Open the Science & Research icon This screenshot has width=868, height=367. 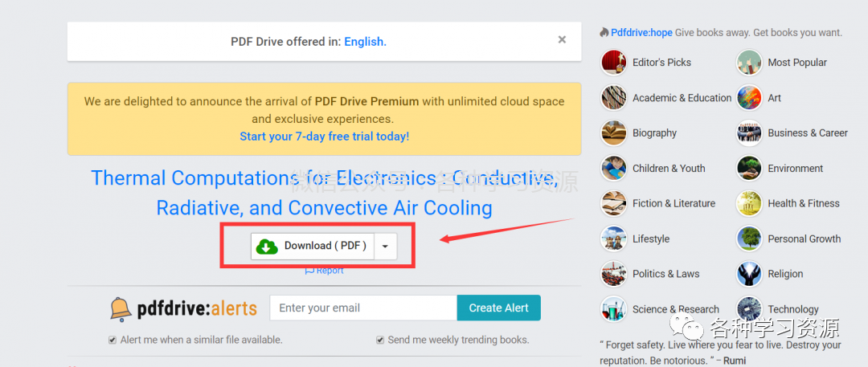(614, 309)
